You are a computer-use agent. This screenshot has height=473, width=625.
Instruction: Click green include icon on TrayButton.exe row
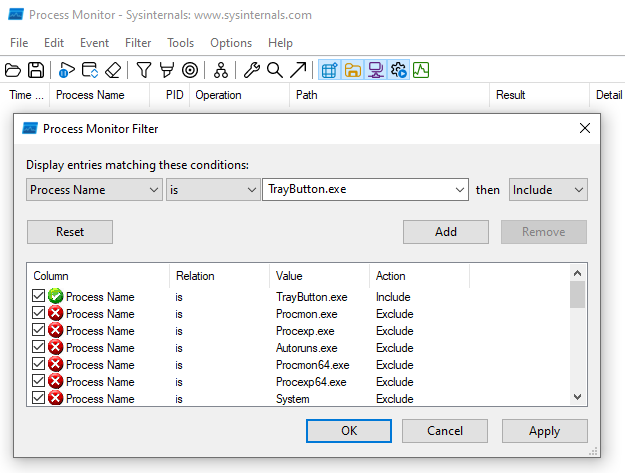(x=55, y=296)
